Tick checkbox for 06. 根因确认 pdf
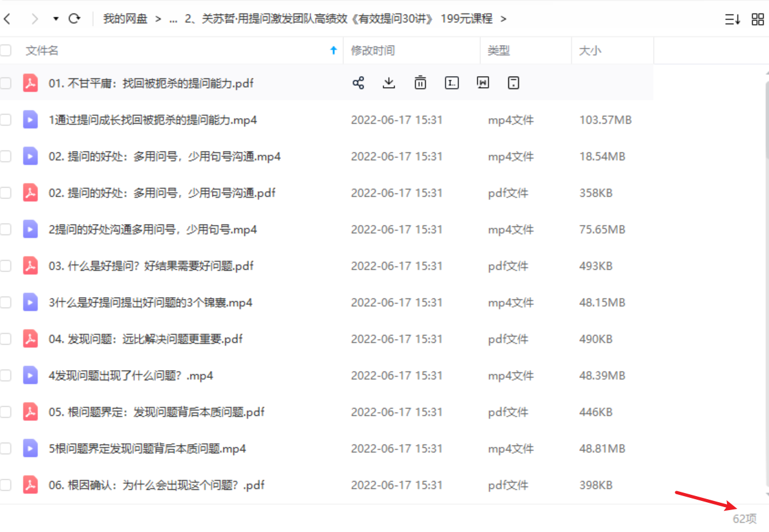This screenshot has height=532, width=769. [x=5, y=485]
